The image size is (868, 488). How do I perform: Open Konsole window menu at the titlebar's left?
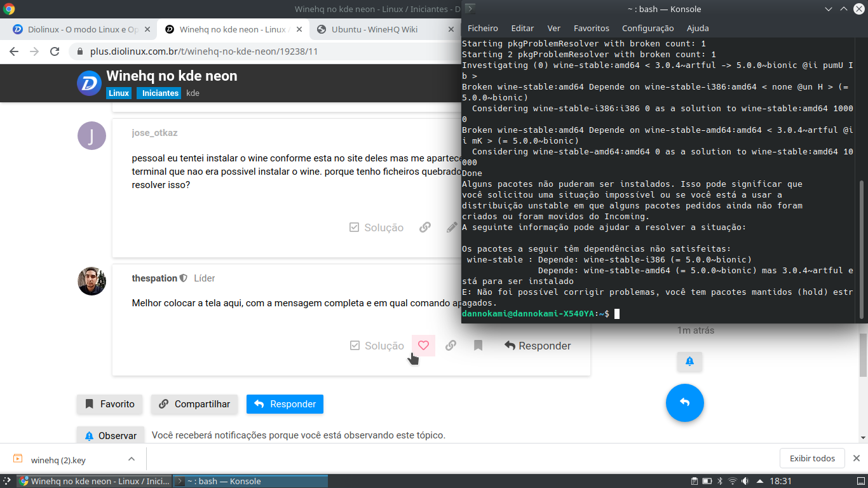click(469, 9)
